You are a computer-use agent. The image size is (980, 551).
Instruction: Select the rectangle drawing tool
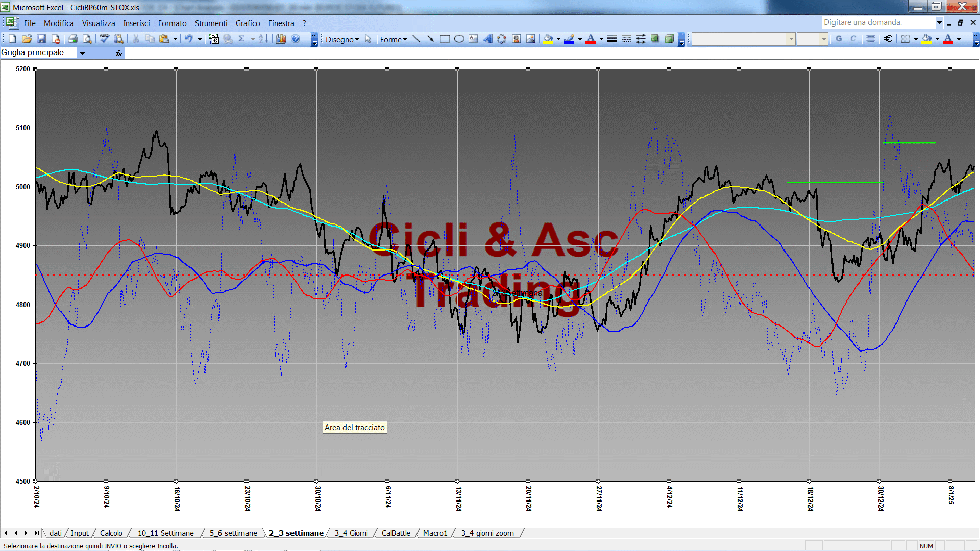[445, 39]
